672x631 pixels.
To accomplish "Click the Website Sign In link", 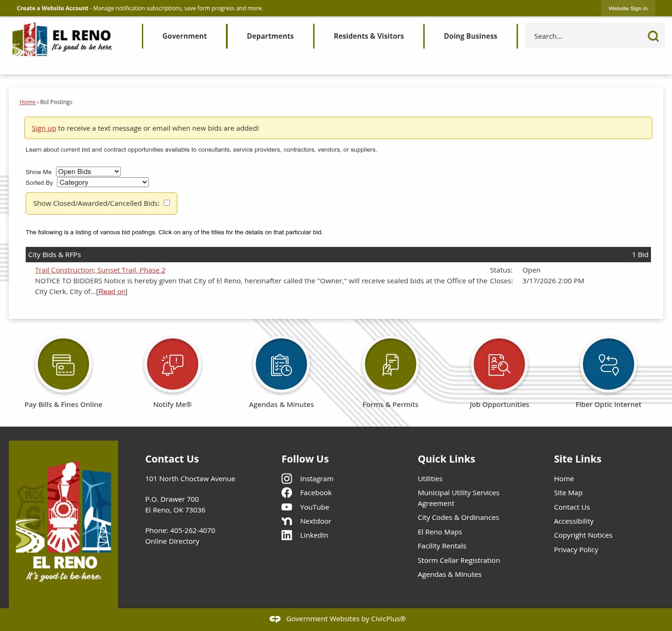I will [x=628, y=8].
